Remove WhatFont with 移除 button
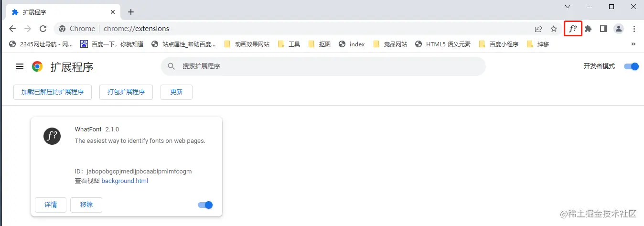The height and width of the screenshot is (226, 644). click(86, 205)
